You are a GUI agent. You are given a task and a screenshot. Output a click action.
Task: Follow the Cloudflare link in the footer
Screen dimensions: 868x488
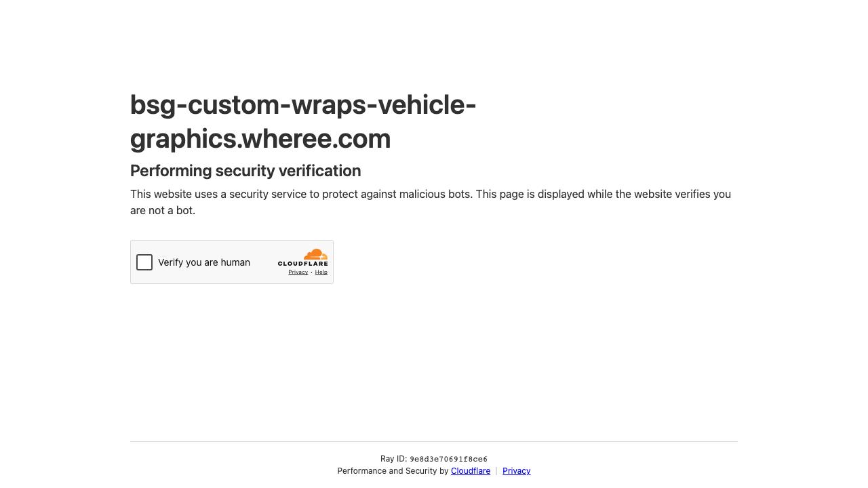pos(471,471)
